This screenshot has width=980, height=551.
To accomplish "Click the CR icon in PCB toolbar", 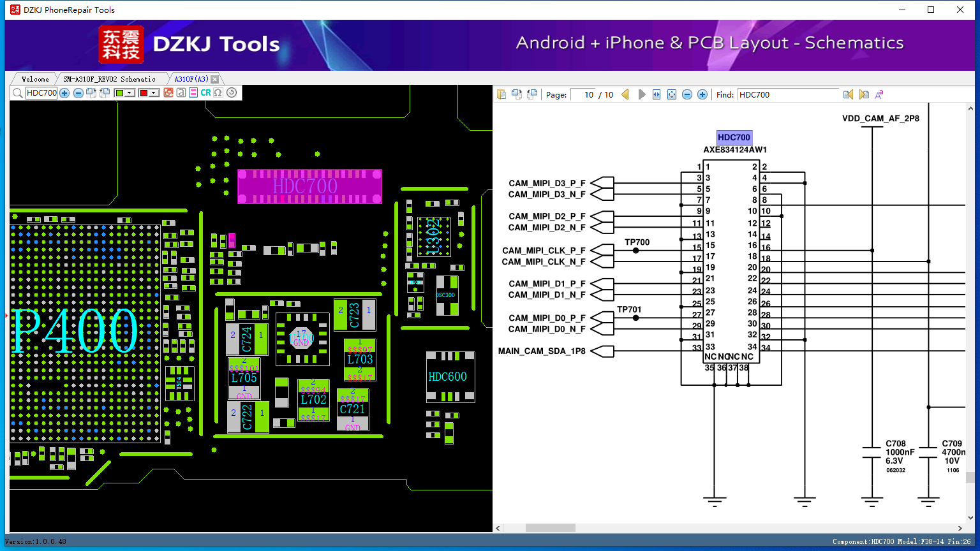I will click(205, 93).
